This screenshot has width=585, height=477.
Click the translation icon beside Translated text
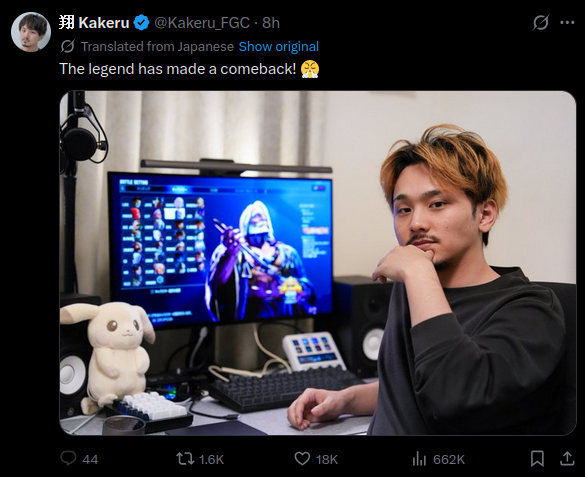[68, 47]
